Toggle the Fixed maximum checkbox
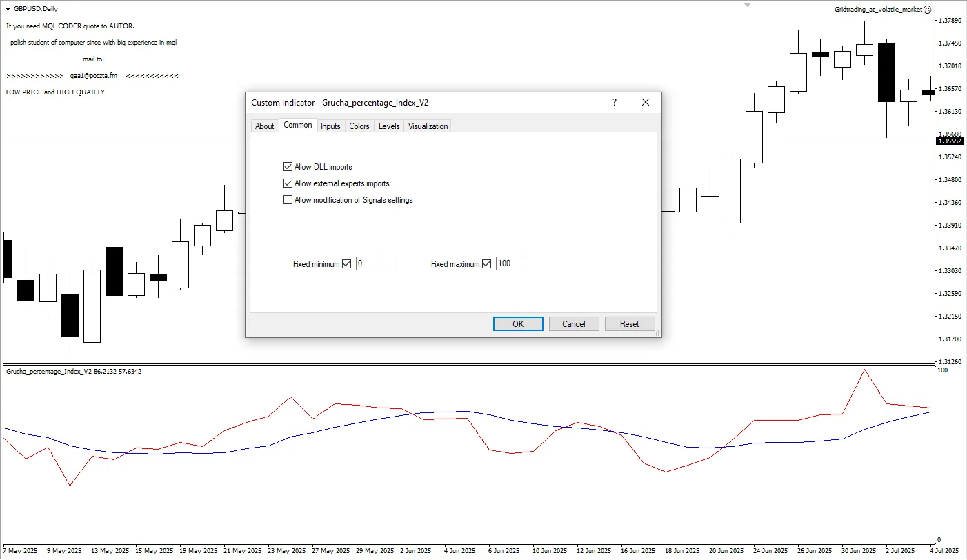 487,263
